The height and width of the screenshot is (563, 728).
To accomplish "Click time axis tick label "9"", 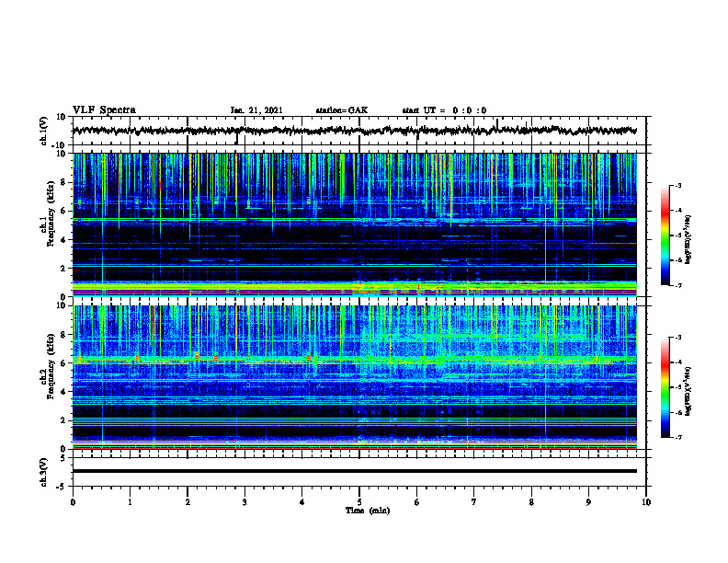I will [x=588, y=502].
